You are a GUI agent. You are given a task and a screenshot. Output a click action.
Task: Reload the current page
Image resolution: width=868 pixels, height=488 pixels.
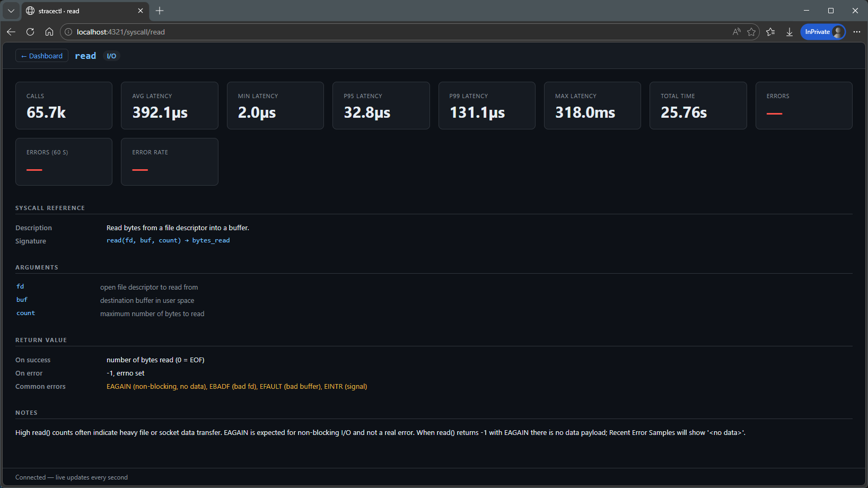coord(30,32)
